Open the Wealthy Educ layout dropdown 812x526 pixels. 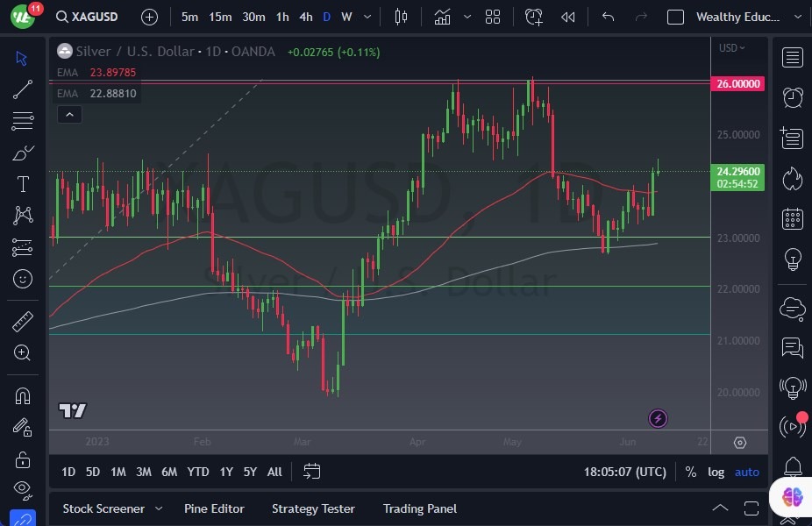[x=797, y=17]
